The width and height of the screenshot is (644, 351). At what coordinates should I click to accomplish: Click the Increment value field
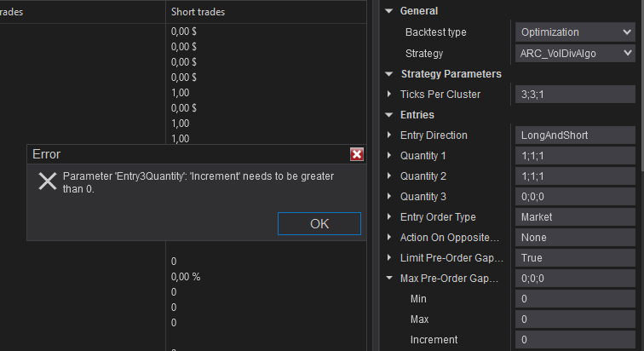coord(575,340)
